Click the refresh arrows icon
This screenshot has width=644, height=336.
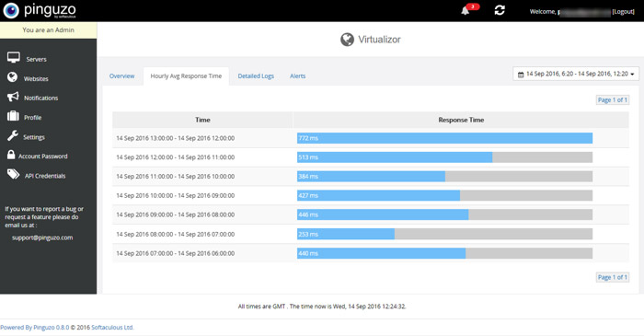tap(500, 10)
